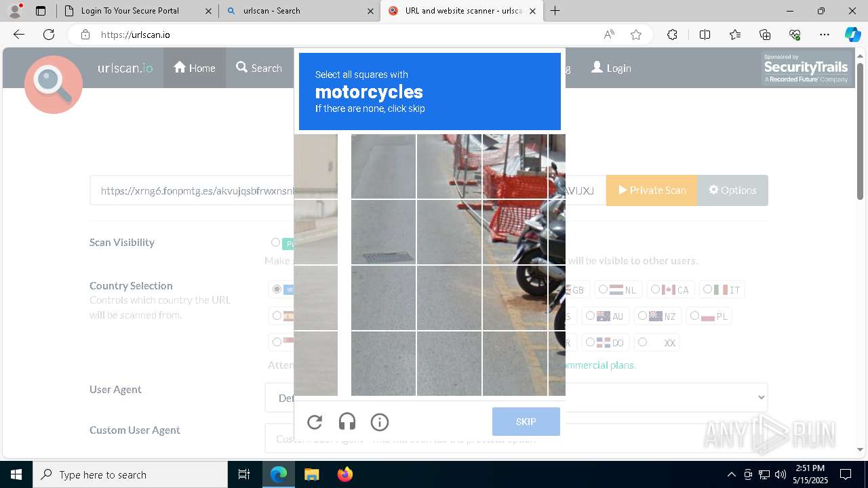Expand the User Agent dropdown
The width and height of the screenshot is (868, 488).
click(516, 398)
